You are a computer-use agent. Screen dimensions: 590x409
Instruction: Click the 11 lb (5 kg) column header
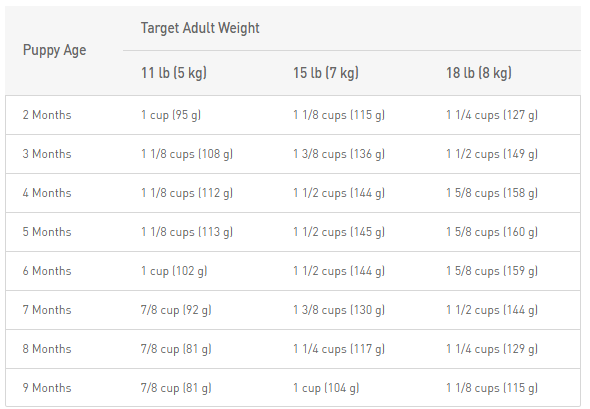point(174,73)
